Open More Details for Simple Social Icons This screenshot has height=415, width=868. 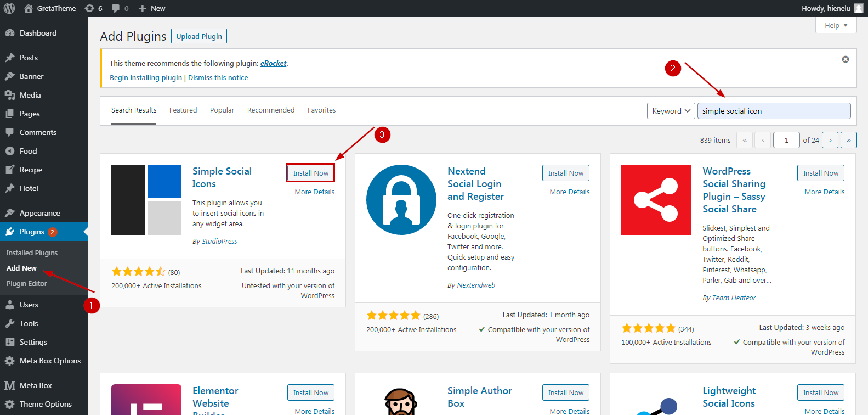click(x=315, y=192)
